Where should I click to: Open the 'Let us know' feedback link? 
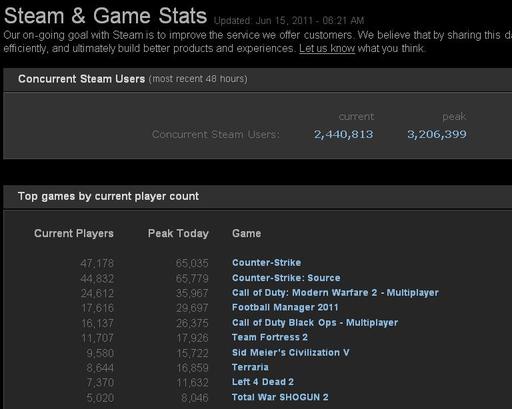327,49
